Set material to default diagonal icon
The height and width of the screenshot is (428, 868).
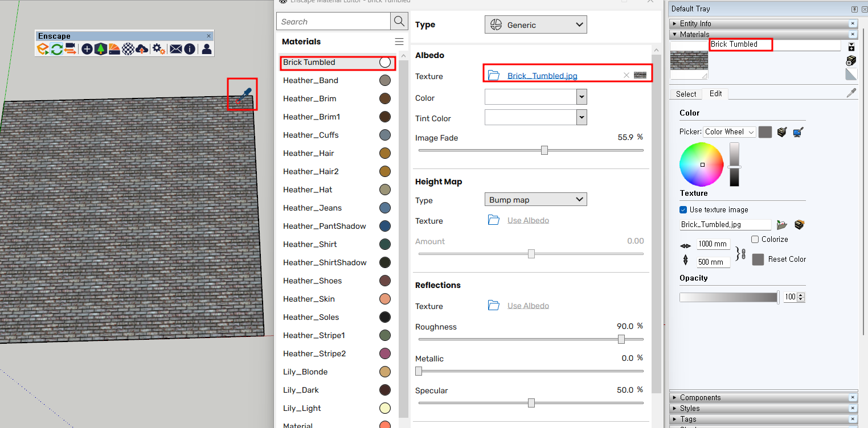click(x=851, y=74)
